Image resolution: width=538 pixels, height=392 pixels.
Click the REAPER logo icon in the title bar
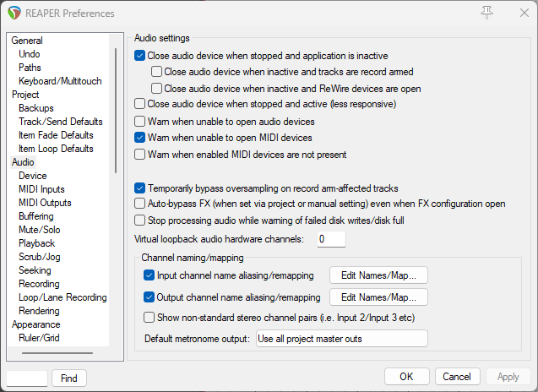(14, 13)
